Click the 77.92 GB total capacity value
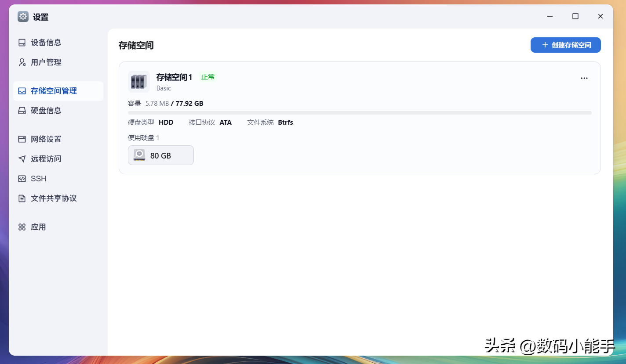The width and height of the screenshot is (626, 364). pos(189,104)
